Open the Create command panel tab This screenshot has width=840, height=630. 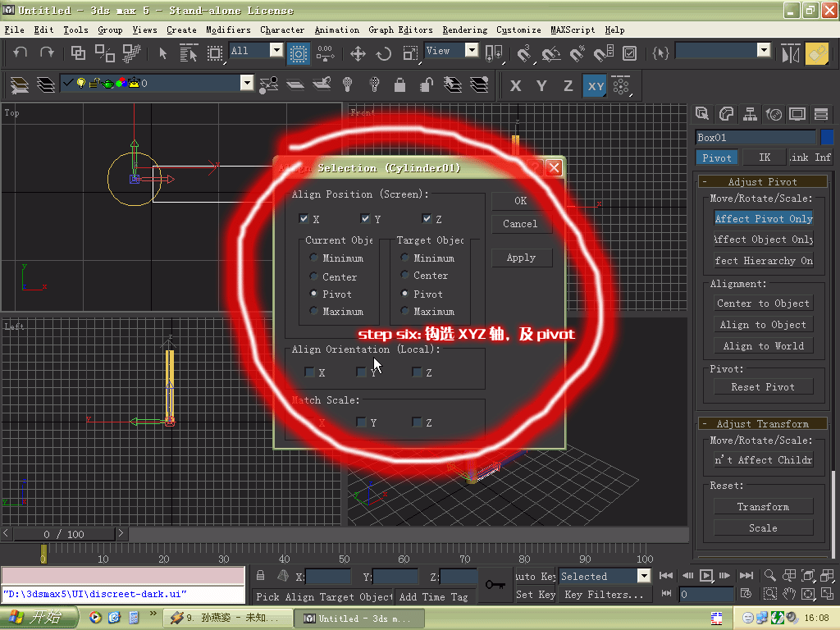702,113
